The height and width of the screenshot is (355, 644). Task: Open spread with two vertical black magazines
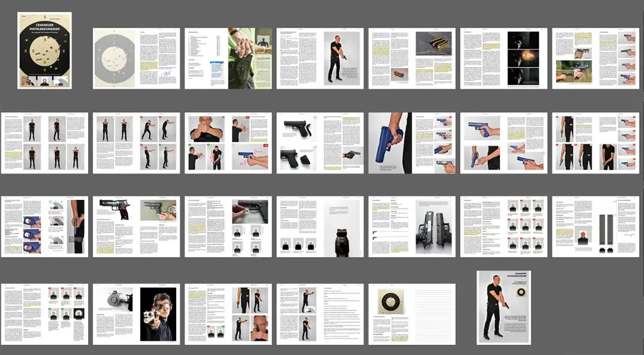coord(596,227)
